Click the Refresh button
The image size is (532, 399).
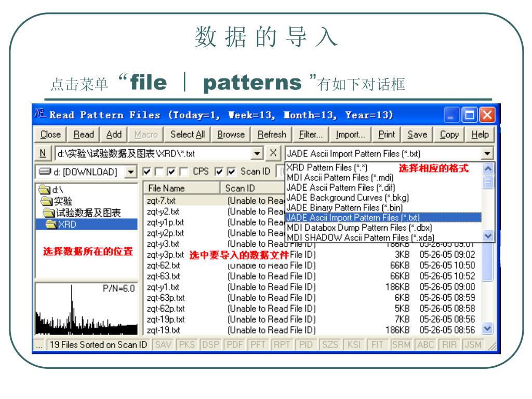coord(272,135)
